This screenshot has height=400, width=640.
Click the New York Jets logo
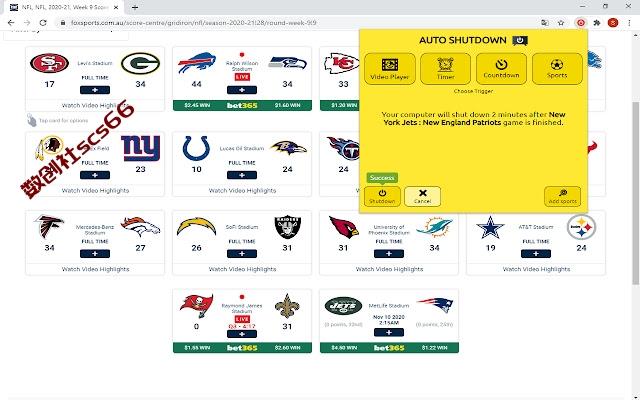[x=343, y=306]
